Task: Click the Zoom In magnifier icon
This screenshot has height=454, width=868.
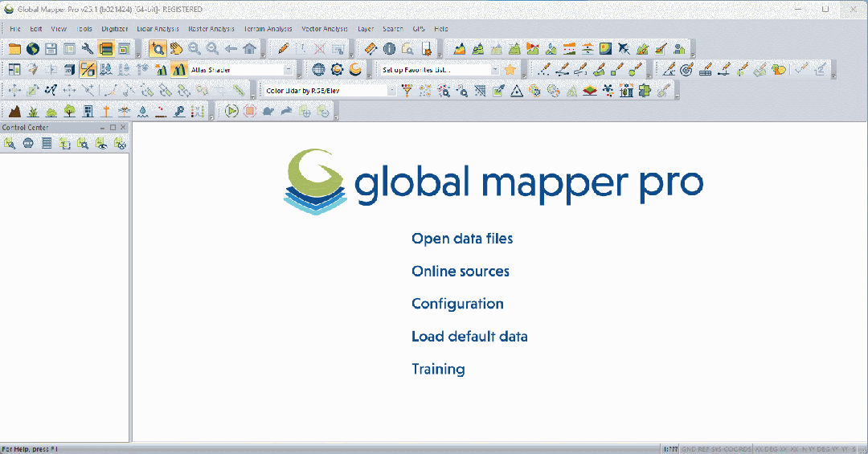Action: click(194, 49)
